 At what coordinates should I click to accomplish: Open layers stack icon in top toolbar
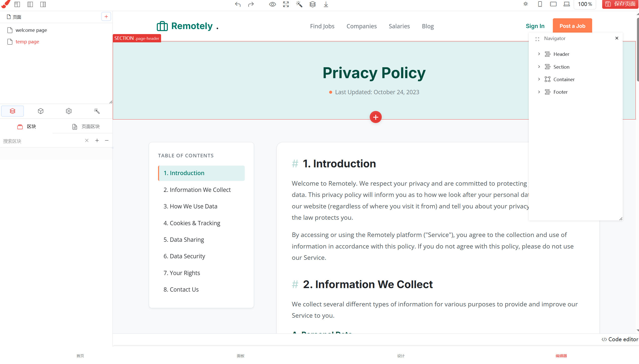tap(312, 4)
